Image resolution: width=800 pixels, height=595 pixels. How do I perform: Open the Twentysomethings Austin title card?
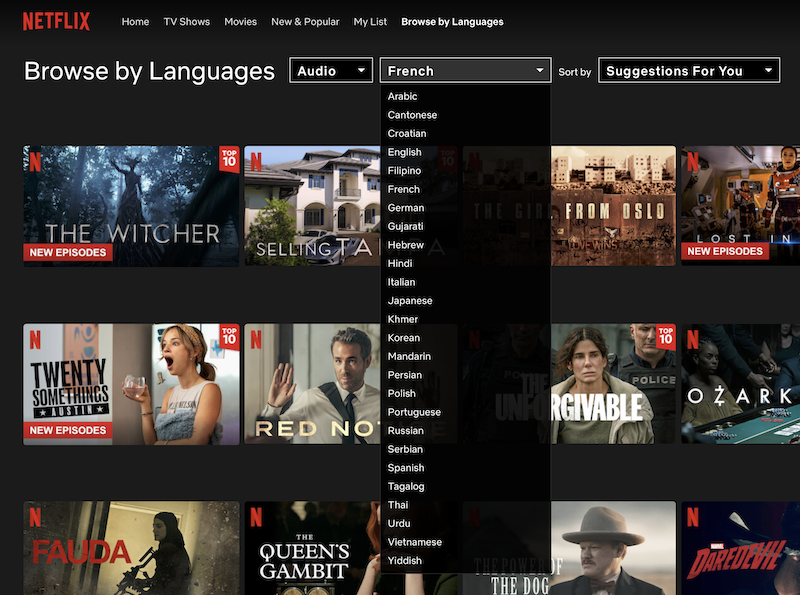click(131, 384)
